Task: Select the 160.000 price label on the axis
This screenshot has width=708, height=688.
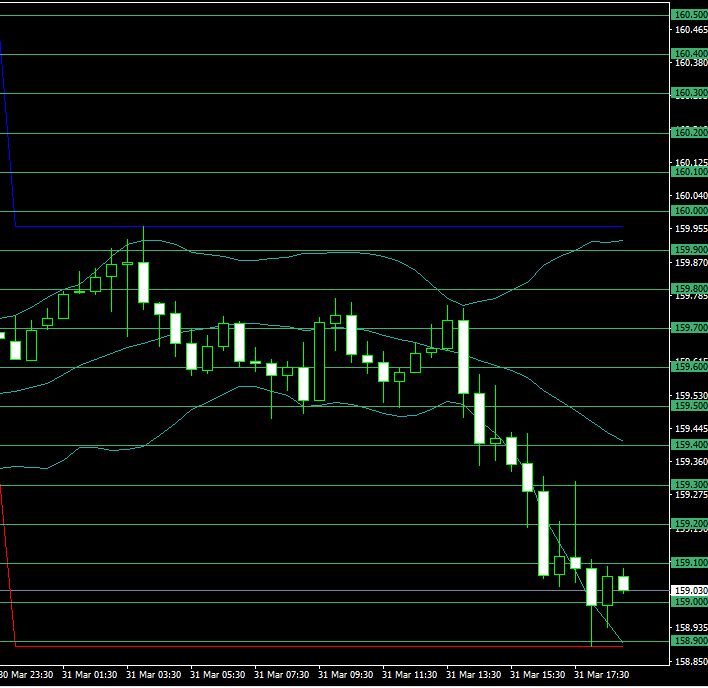Action: click(x=690, y=211)
